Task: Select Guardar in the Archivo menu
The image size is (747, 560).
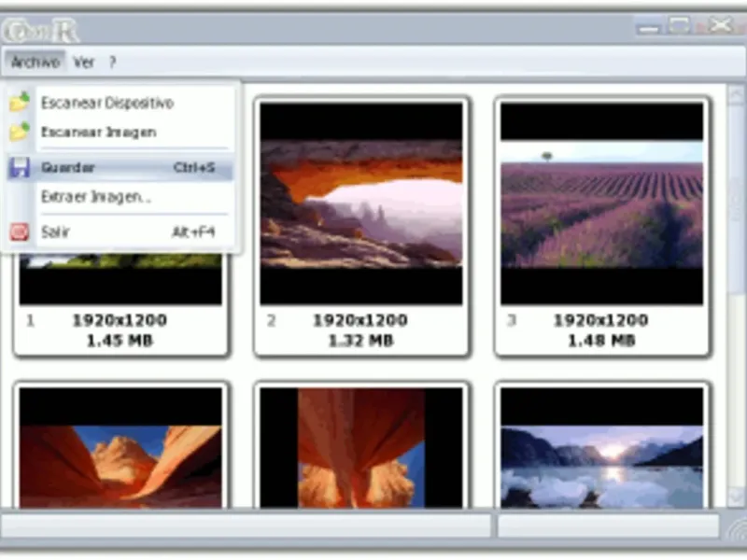Action: pyautogui.click(x=120, y=168)
